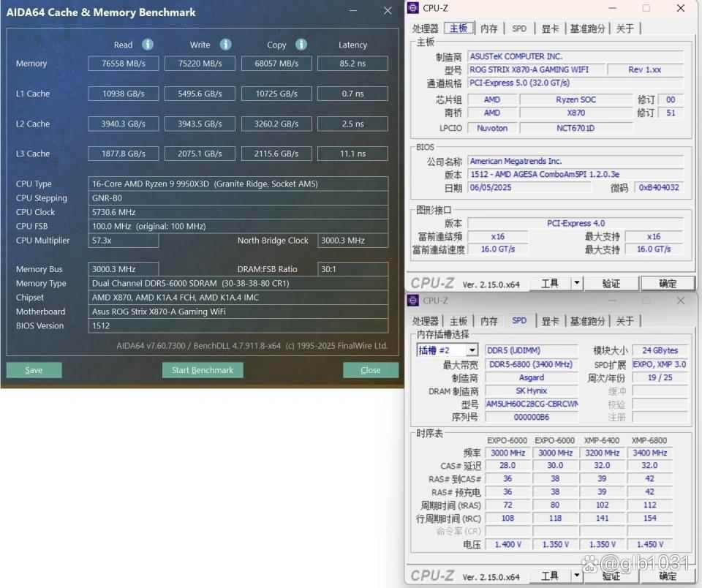
Task: Confirm with 确定 in the SPD CPU-Z window
Action: point(667,576)
